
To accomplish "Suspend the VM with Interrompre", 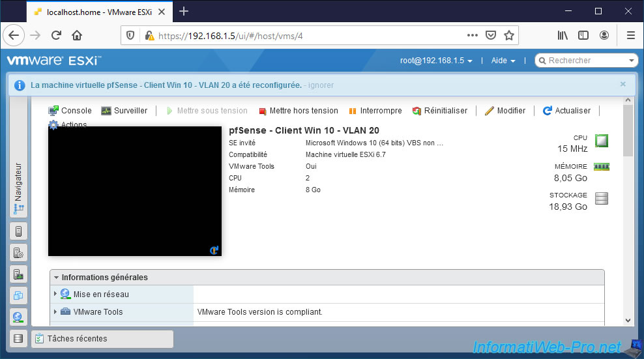I will point(375,111).
